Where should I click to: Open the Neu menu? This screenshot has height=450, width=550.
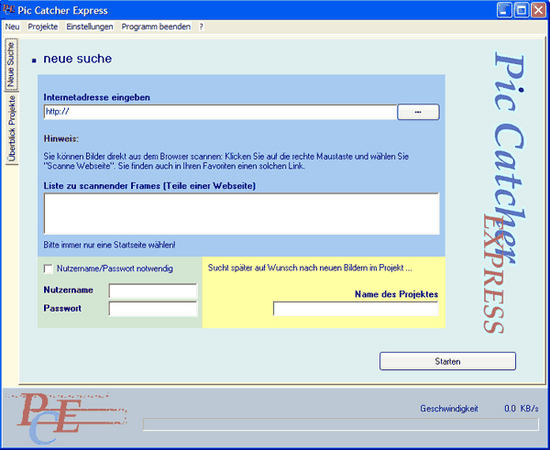click(12, 27)
